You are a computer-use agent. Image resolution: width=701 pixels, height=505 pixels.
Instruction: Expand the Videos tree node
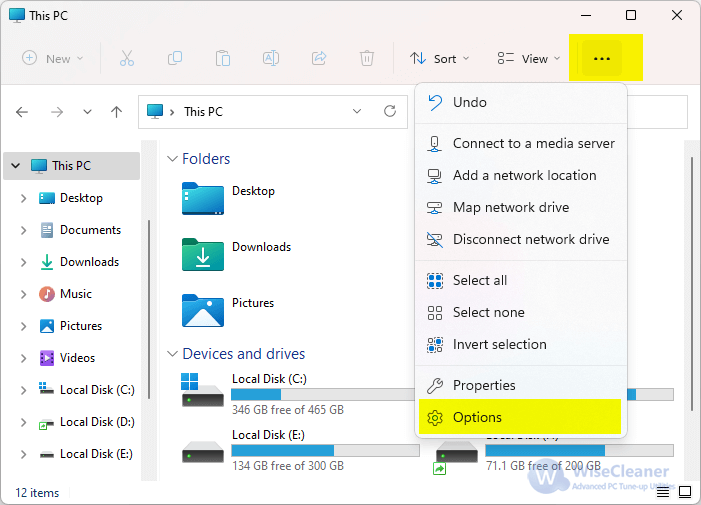(23, 358)
